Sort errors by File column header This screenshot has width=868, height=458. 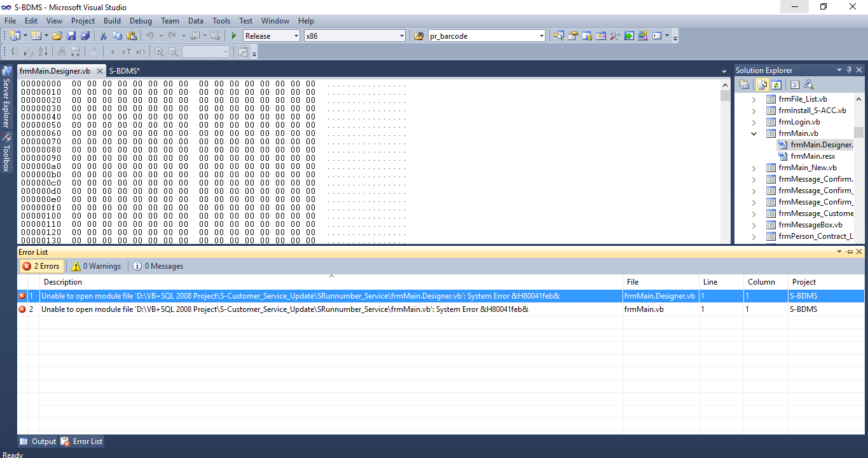(x=661, y=282)
